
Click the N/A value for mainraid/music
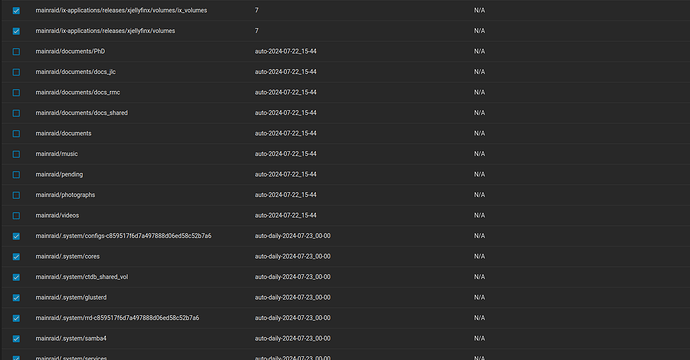479,154
